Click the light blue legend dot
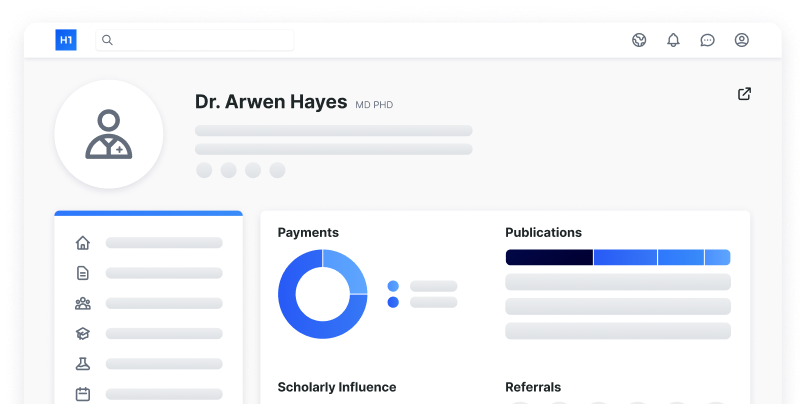 (393, 286)
